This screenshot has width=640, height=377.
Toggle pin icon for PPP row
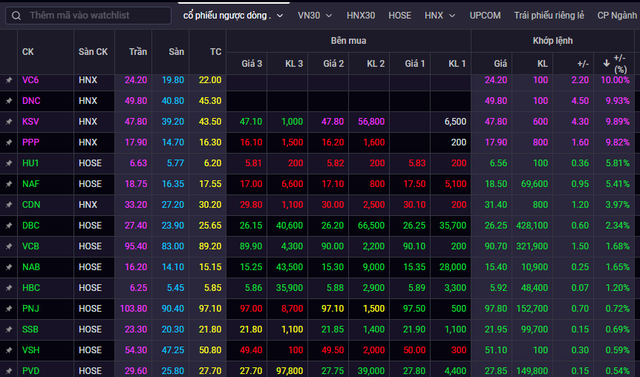tap(9, 142)
